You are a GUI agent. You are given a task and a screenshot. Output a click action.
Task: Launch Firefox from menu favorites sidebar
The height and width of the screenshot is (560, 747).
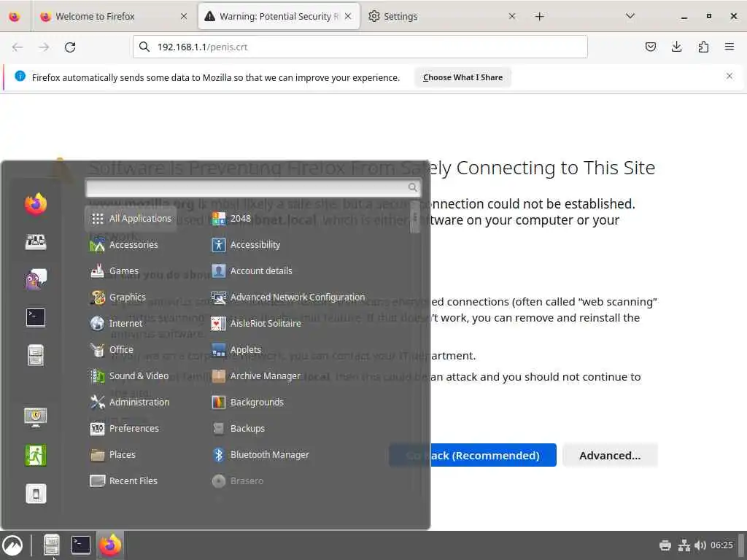(36, 204)
